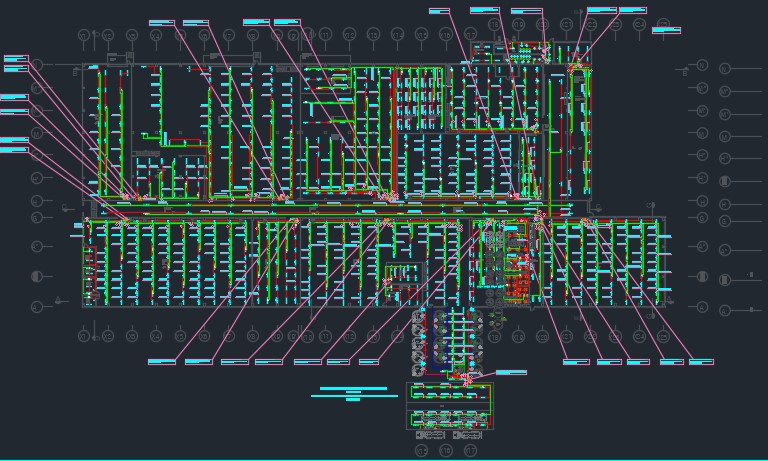Select the filled grid bubble on left side
This screenshot has height=461, width=768.
37,276
